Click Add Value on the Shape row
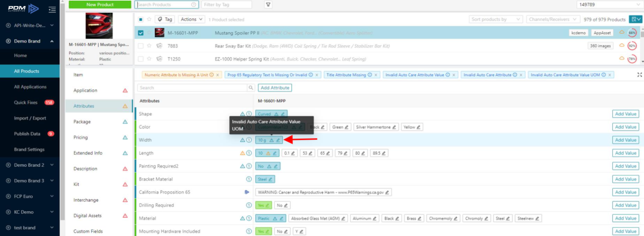The height and width of the screenshot is (236, 644). coord(626,114)
